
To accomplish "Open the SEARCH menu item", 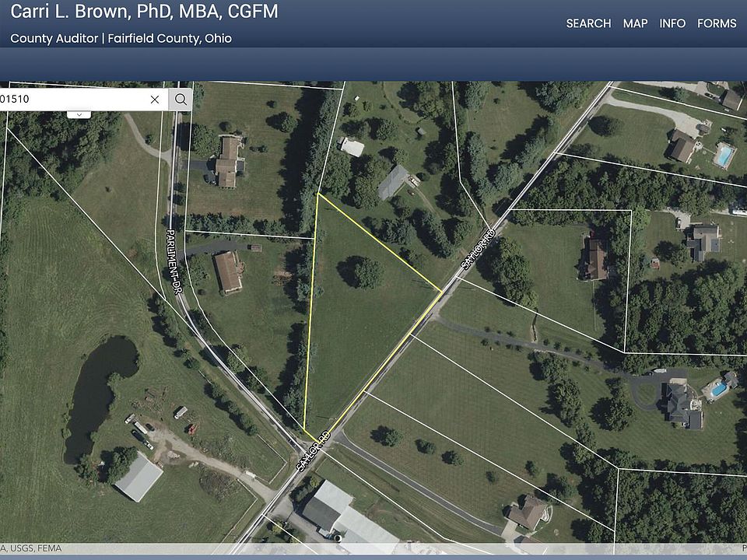I will pyautogui.click(x=588, y=23).
